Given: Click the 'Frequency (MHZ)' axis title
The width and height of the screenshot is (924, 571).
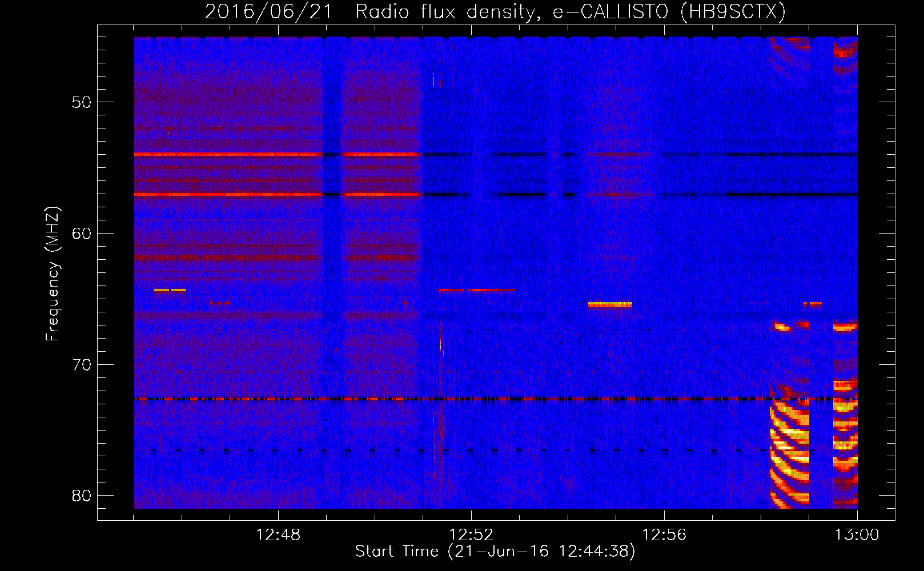Looking at the screenshot, I should tap(53, 274).
